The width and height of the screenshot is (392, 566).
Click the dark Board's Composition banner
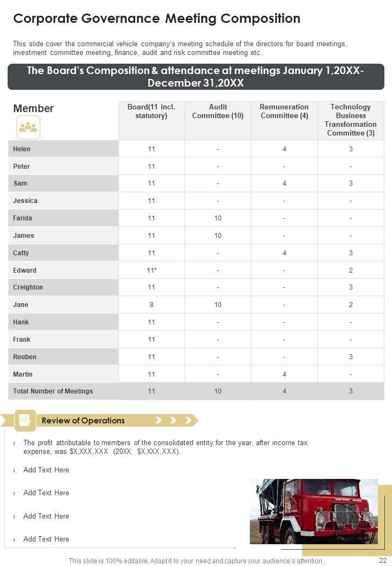coord(196,77)
